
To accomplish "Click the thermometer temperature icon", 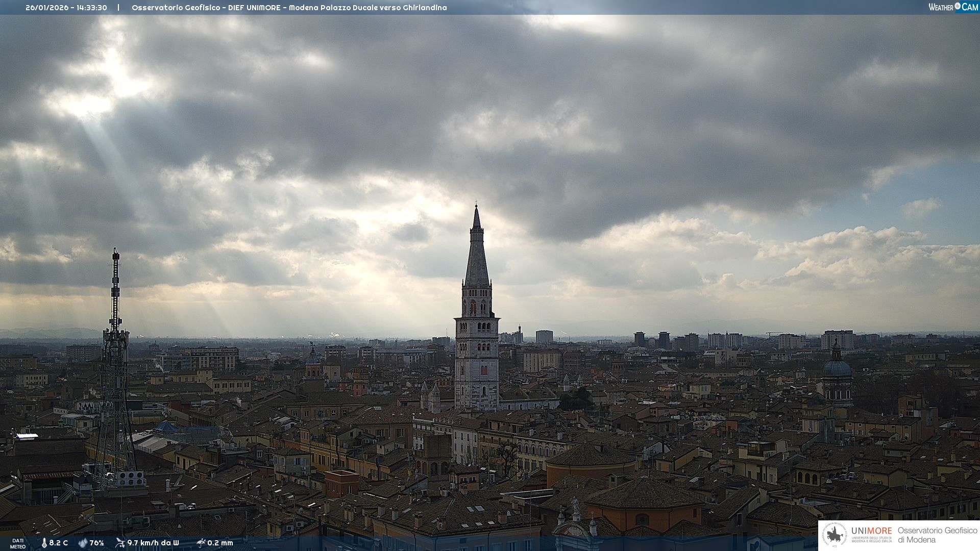I will click(44, 543).
